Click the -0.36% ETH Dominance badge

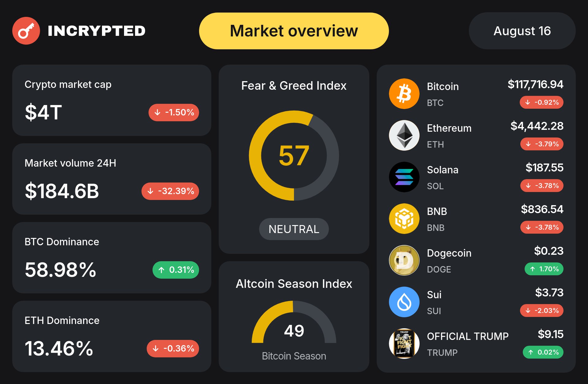[x=173, y=348]
